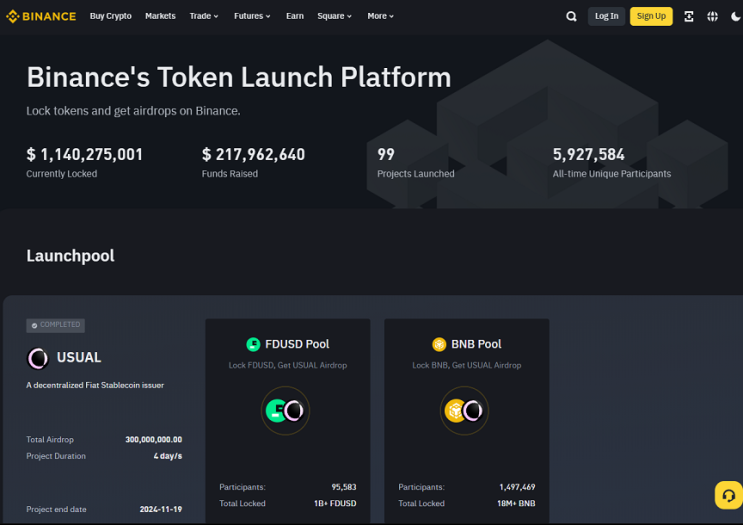Click FDUSD Pool participants '95,583'
Image resolution: width=743 pixels, height=525 pixels.
coord(344,487)
